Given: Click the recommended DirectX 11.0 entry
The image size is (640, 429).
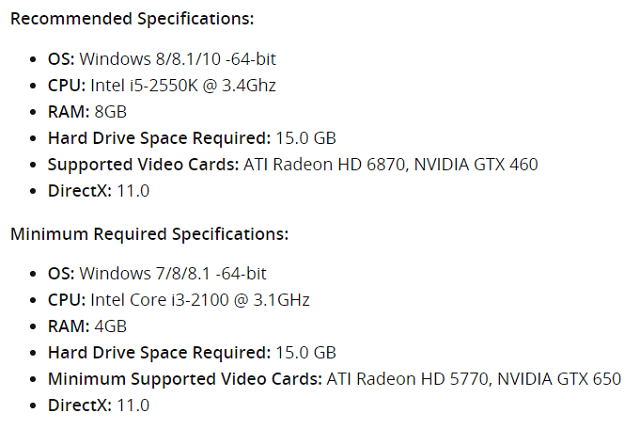Looking at the screenshot, I should pos(99,191).
